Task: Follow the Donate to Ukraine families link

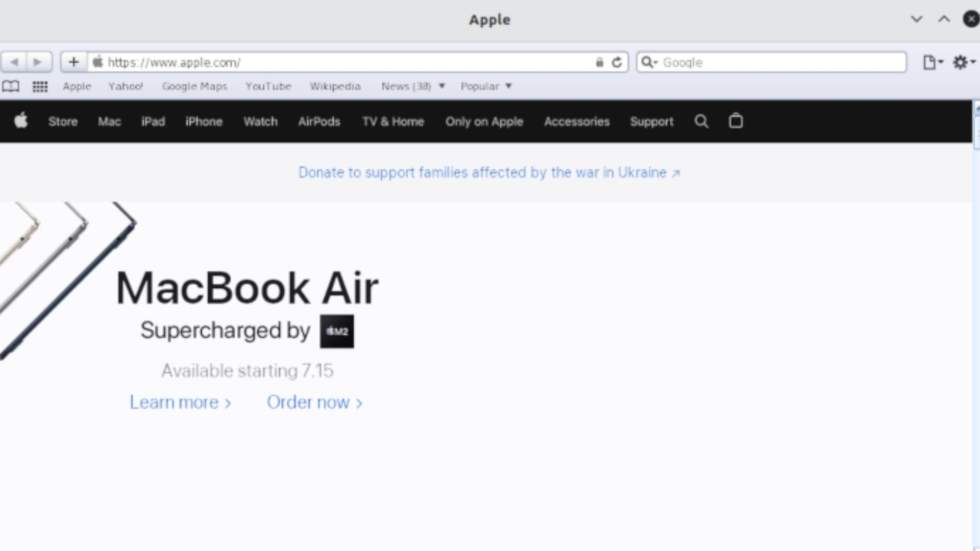Action: (x=489, y=172)
